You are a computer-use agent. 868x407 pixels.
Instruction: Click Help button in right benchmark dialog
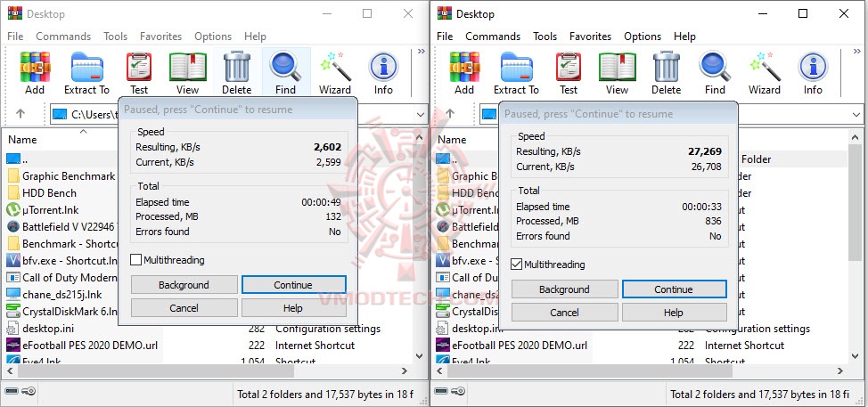pyautogui.click(x=673, y=313)
